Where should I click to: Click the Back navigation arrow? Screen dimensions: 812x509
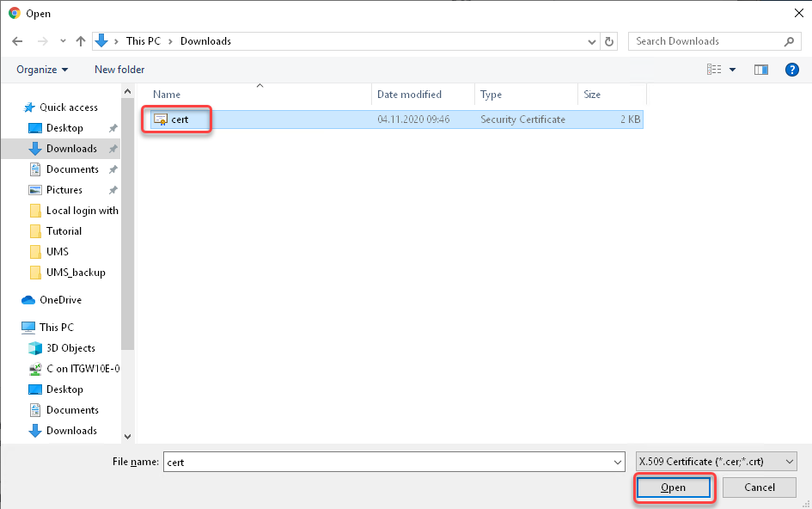tap(18, 41)
